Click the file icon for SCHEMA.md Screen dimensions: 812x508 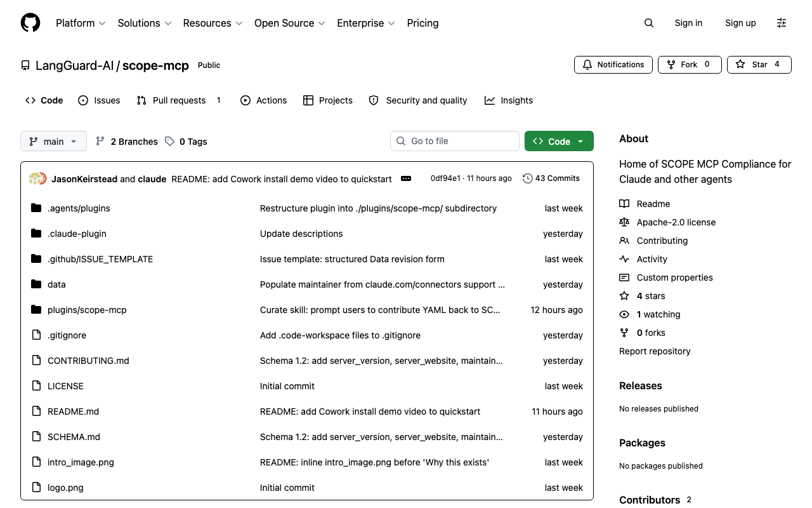[36, 437]
